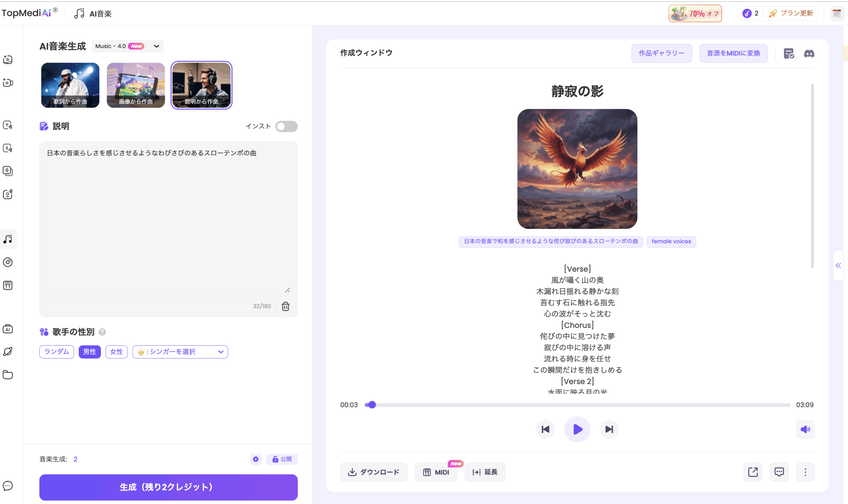Image resolution: width=848 pixels, height=504 pixels.
Task: Open the Music - 4.0 model dropdown
Action: (x=128, y=46)
